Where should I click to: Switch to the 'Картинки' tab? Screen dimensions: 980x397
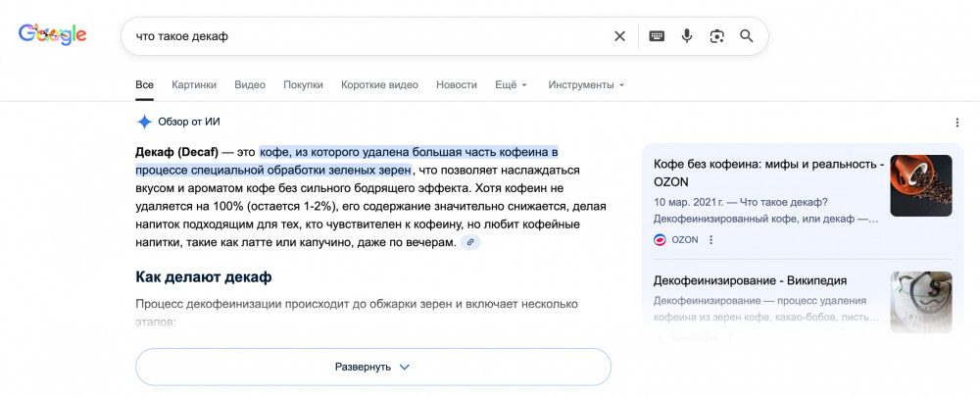[194, 85]
